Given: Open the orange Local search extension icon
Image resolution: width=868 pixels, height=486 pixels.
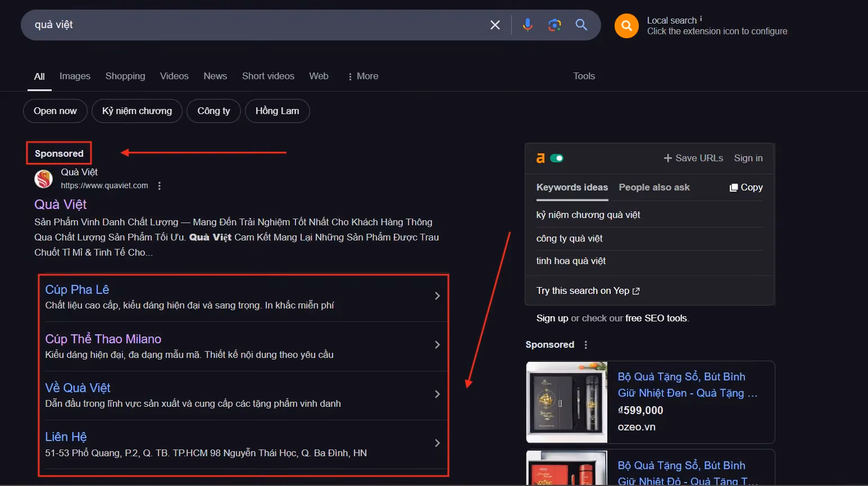Looking at the screenshot, I should pyautogui.click(x=626, y=25).
